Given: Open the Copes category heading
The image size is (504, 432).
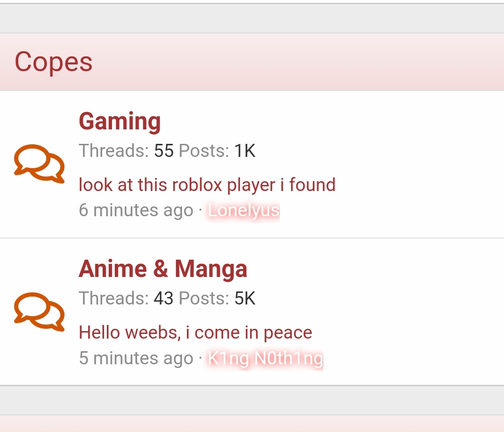Looking at the screenshot, I should 54,62.
